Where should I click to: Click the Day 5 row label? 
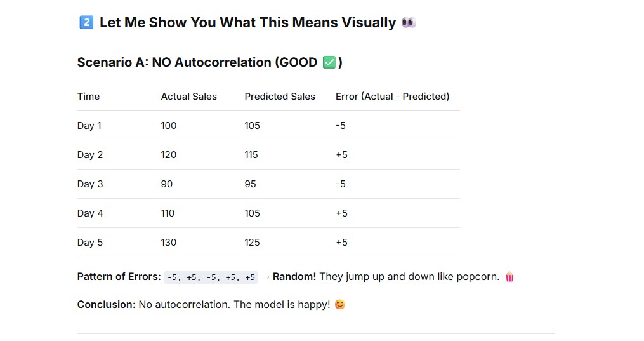click(x=90, y=243)
